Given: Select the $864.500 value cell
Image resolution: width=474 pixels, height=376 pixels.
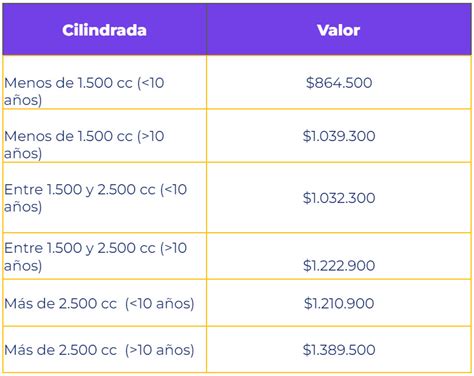Looking at the screenshot, I should tap(339, 83).
